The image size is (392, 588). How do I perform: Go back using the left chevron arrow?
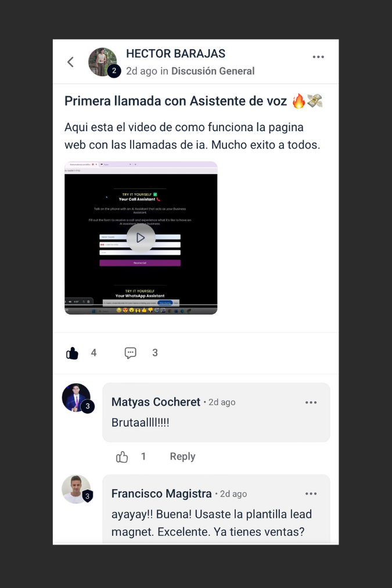pos(70,62)
